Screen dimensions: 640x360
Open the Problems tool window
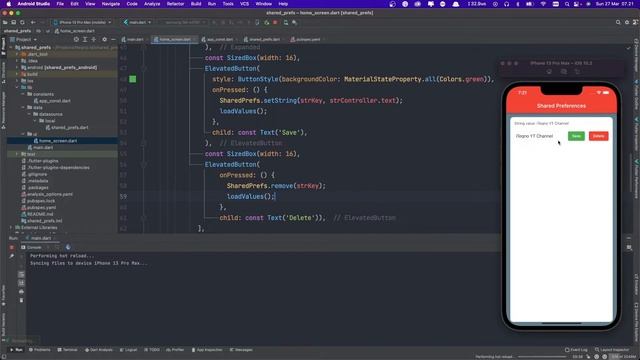coord(40,350)
